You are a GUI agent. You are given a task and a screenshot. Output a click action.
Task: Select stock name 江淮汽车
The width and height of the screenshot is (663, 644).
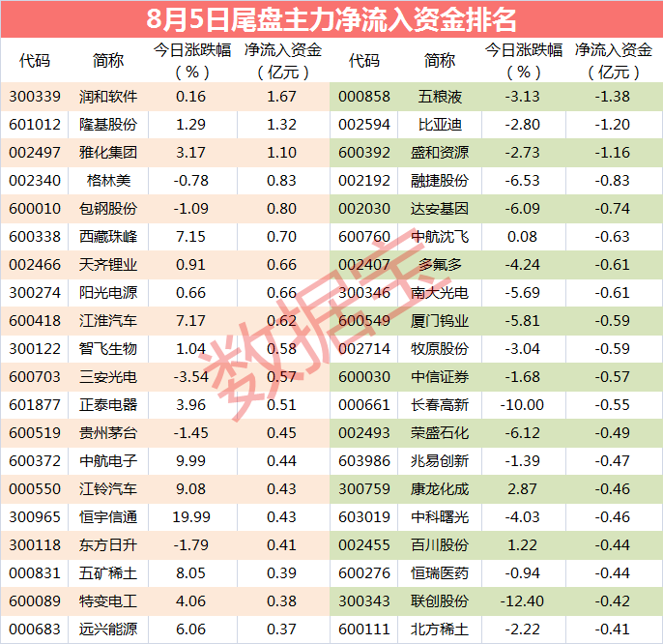tap(108, 321)
